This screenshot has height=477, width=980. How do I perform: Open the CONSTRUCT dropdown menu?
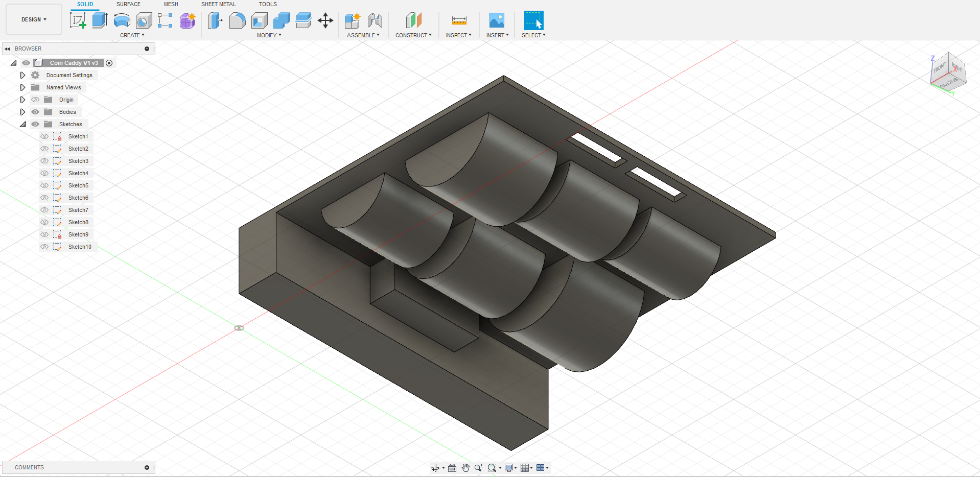point(413,35)
